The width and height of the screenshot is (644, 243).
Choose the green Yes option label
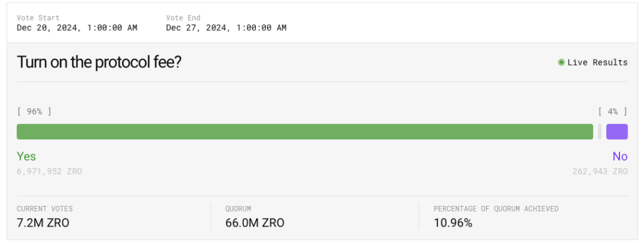tap(26, 156)
